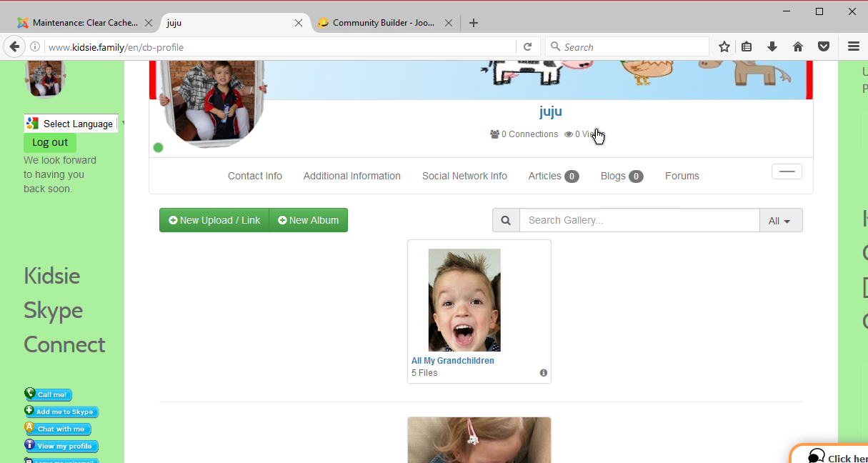Show bookmarks list icon in toolbar
The width and height of the screenshot is (868, 463).
[747, 47]
